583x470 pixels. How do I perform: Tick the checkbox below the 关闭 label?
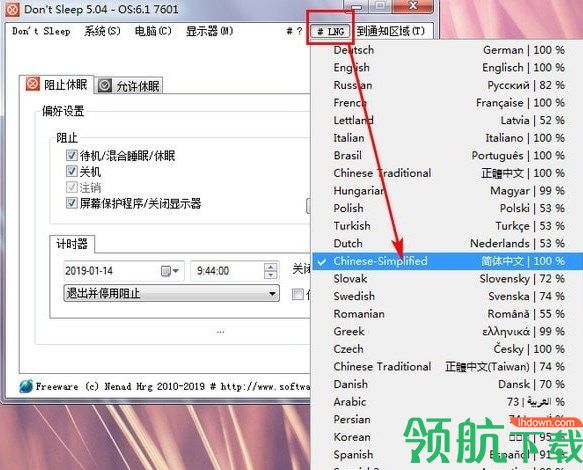(x=297, y=294)
